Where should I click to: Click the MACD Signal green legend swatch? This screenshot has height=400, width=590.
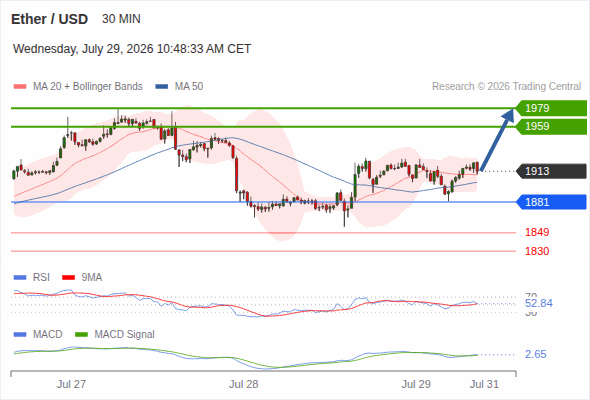click(x=81, y=335)
